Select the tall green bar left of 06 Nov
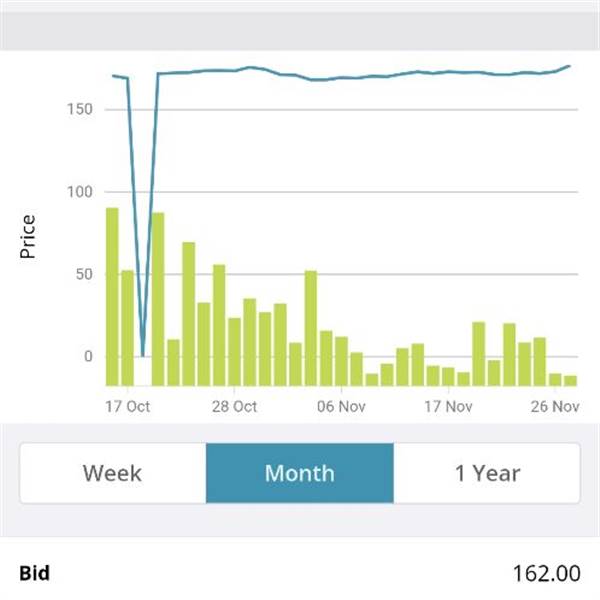 pyautogui.click(x=310, y=328)
